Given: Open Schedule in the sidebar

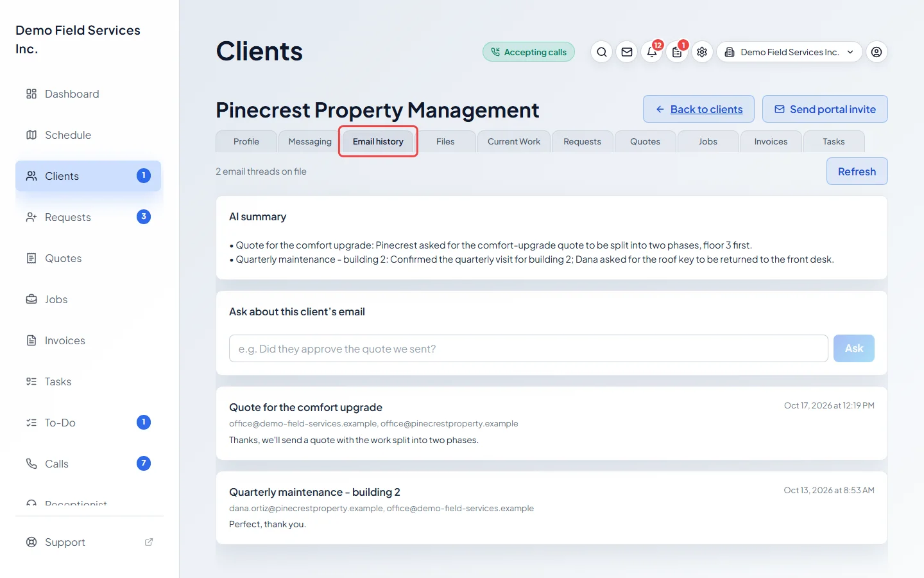Looking at the screenshot, I should pos(89,135).
